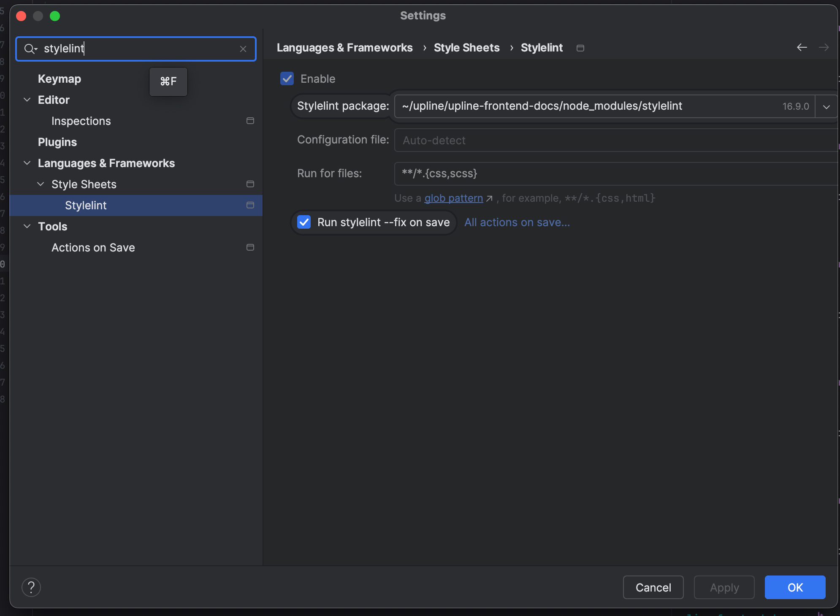
Task: Click the back navigation arrow
Action: pos(802,48)
